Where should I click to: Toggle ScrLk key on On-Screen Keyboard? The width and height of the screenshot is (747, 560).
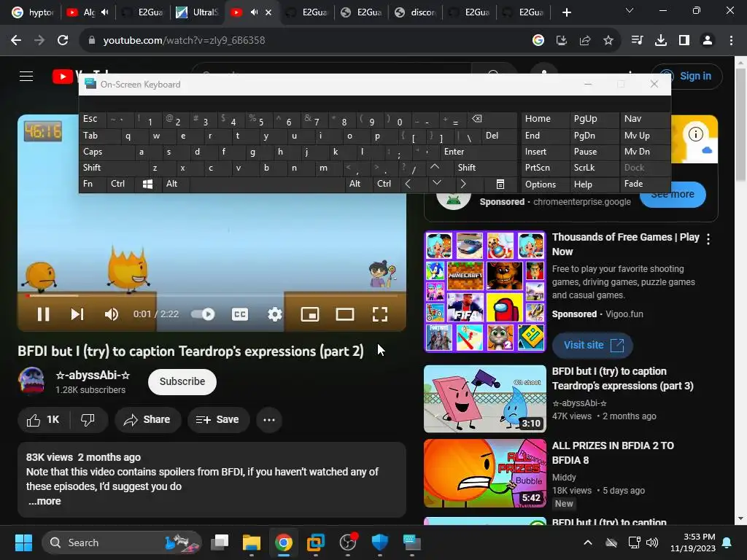(593, 168)
